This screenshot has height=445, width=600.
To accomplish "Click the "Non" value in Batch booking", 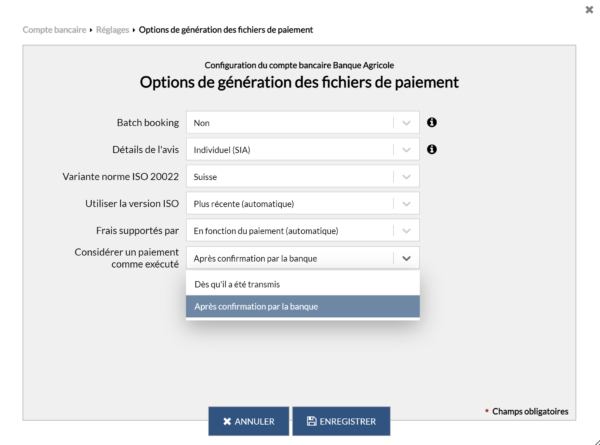I will [x=288, y=123].
